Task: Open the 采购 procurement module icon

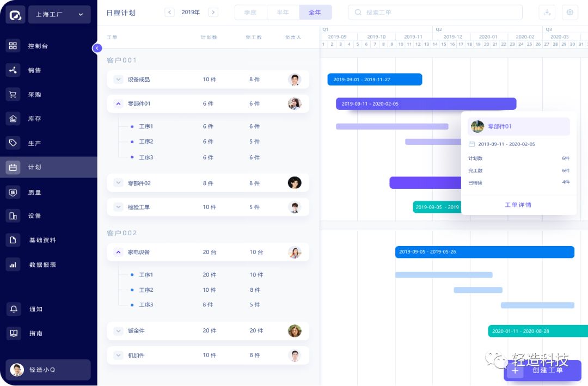Action: pyautogui.click(x=13, y=94)
